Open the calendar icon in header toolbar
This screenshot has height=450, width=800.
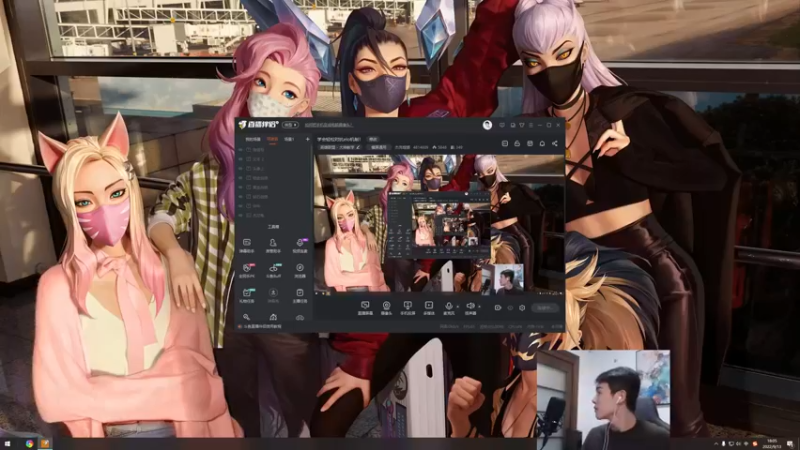point(530,143)
